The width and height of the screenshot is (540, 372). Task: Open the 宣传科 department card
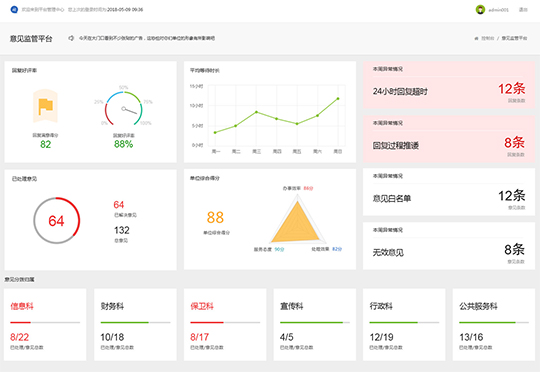[x=314, y=325]
